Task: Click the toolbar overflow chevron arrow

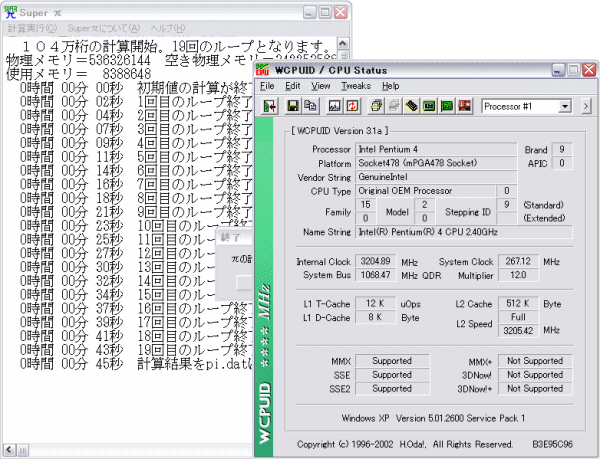Action: point(586,106)
